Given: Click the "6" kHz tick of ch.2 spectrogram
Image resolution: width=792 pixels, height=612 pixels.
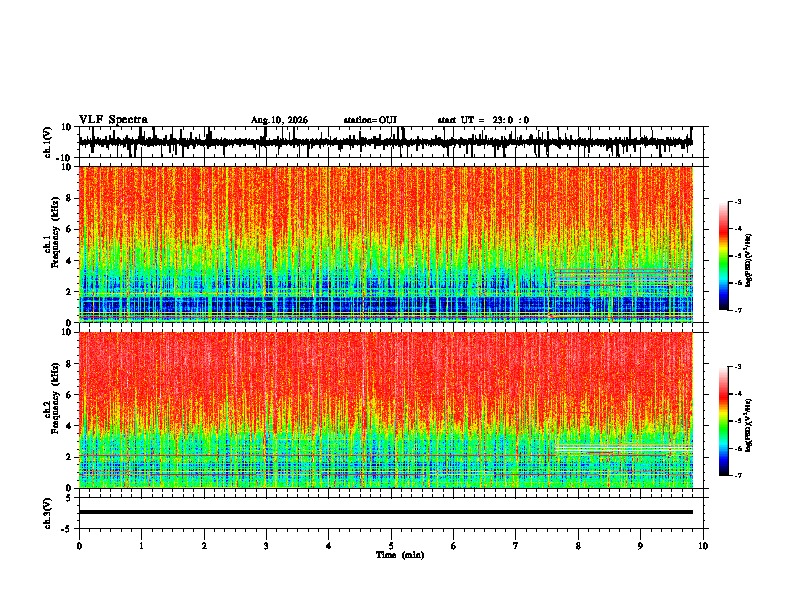Looking at the screenshot, I should click(x=69, y=394).
